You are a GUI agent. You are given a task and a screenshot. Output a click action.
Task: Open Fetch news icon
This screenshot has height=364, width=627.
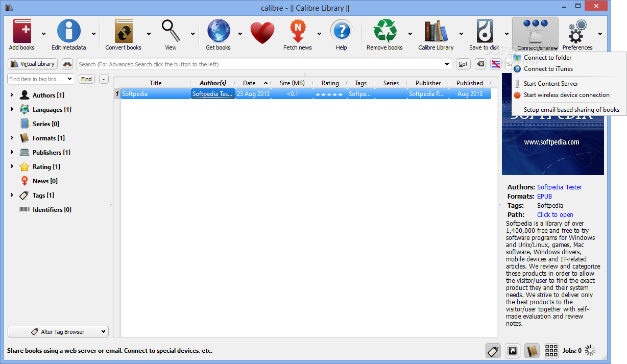[298, 32]
